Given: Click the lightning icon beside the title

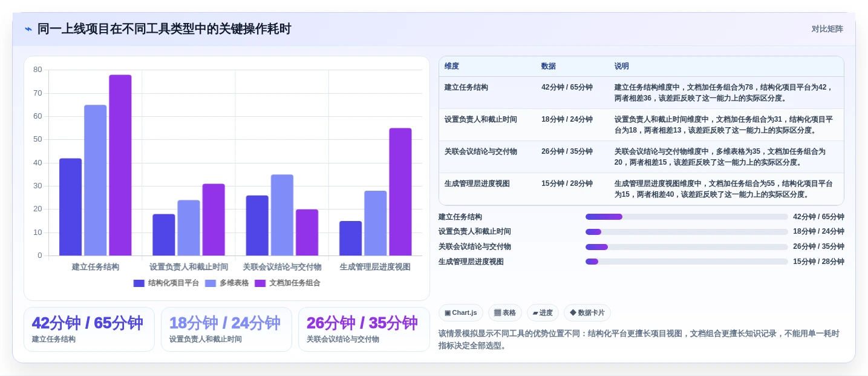Looking at the screenshot, I should coord(28,29).
